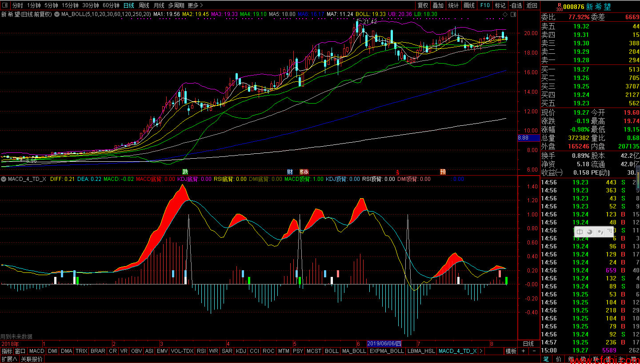Click the 关联报价 button
The height and width of the screenshot is (364, 640).
point(32,359)
